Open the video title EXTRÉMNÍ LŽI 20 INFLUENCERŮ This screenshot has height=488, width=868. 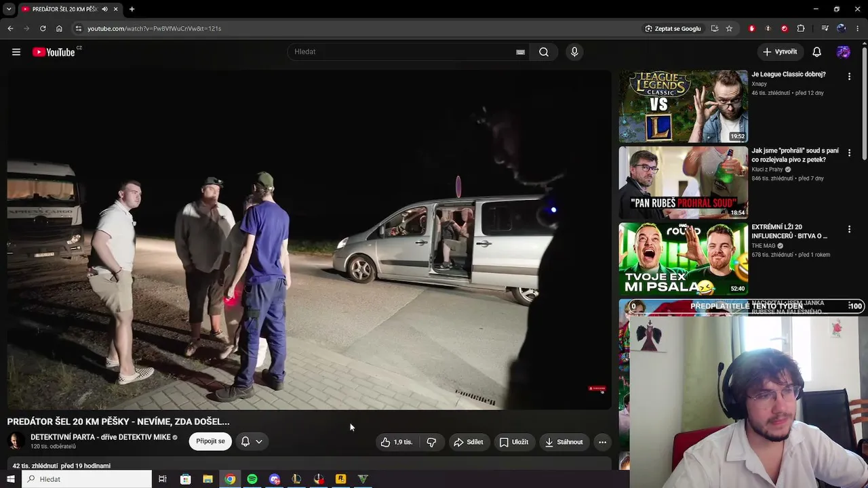(789, 231)
